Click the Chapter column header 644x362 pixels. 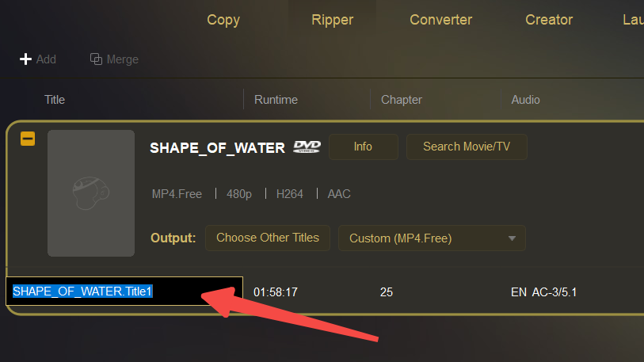[x=402, y=100]
